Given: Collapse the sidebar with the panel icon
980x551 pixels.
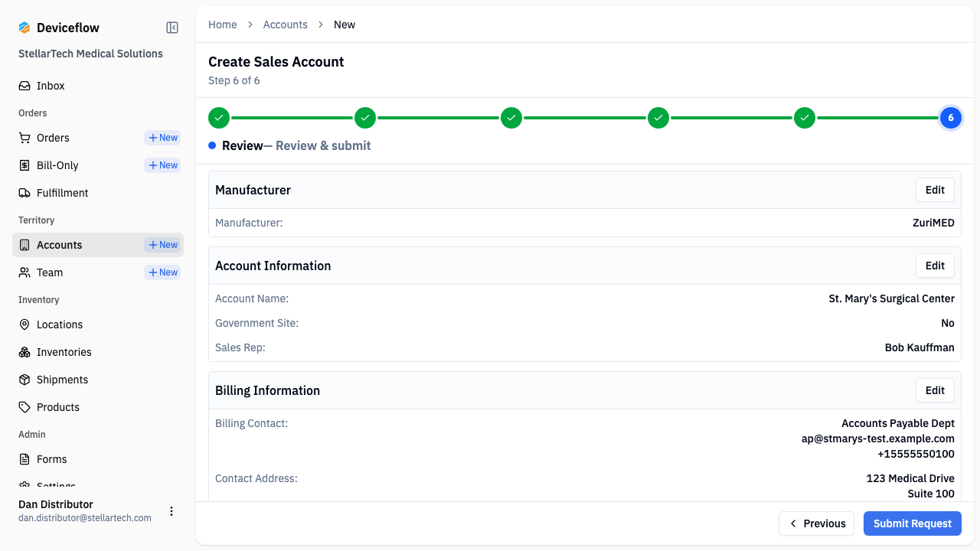Looking at the screenshot, I should tap(172, 28).
